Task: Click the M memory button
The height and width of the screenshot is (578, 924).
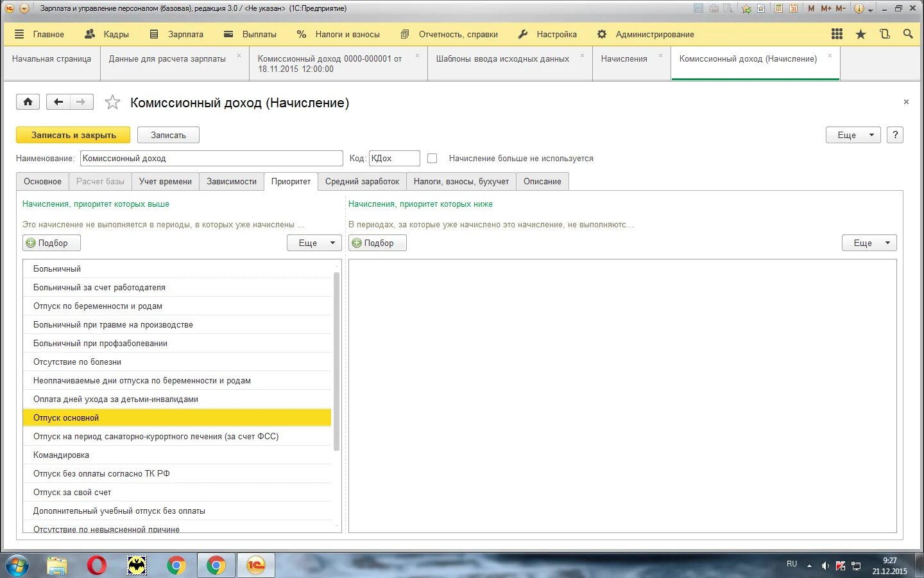Action: coord(811,8)
